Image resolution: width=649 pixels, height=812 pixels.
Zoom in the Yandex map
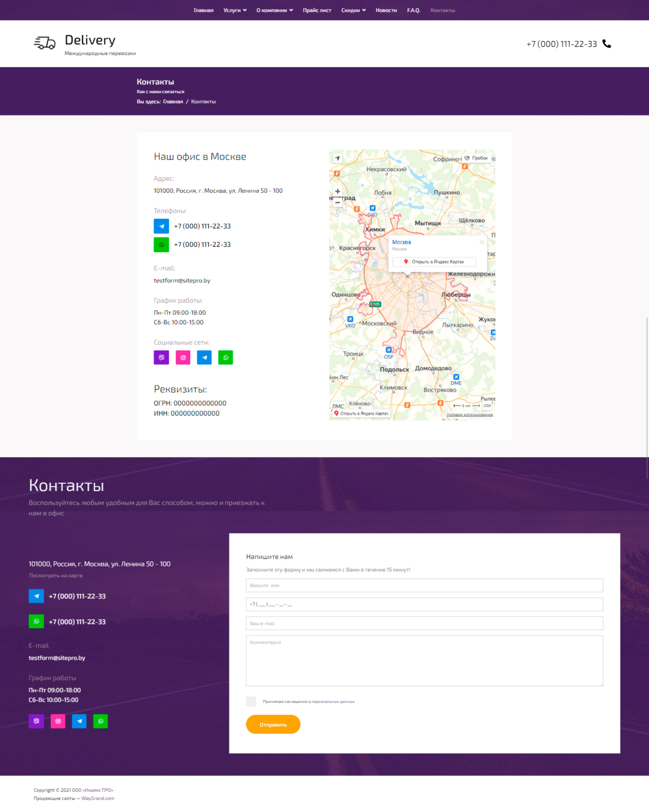point(337,191)
